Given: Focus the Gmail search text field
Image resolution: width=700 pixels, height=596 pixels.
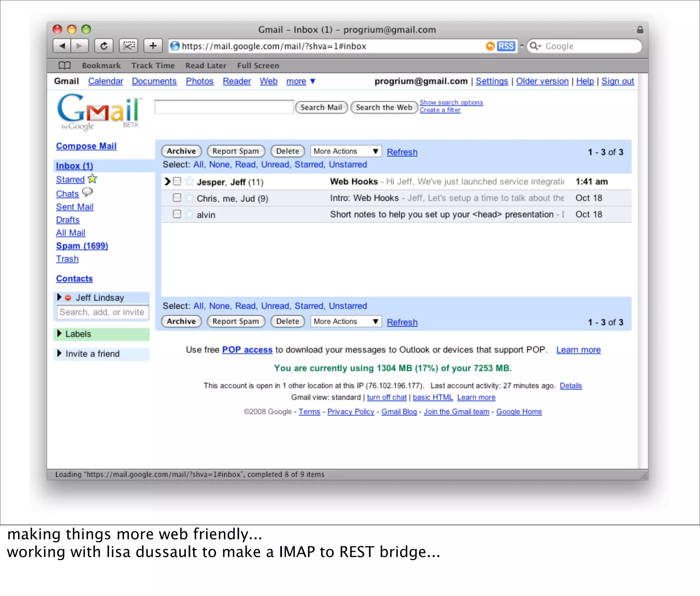Looking at the screenshot, I should point(224,107).
